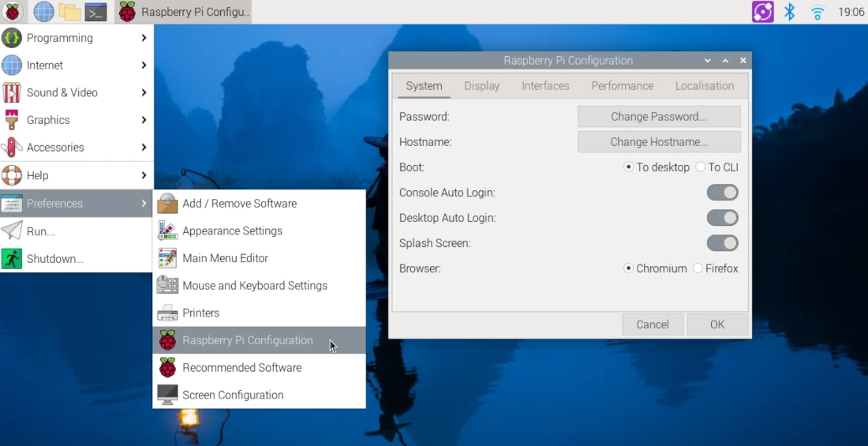This screenshot has height=446, width=868.
Task: Click the Graphics paintbrush icon
Action: pyautogui.click(x=12, y=120)
